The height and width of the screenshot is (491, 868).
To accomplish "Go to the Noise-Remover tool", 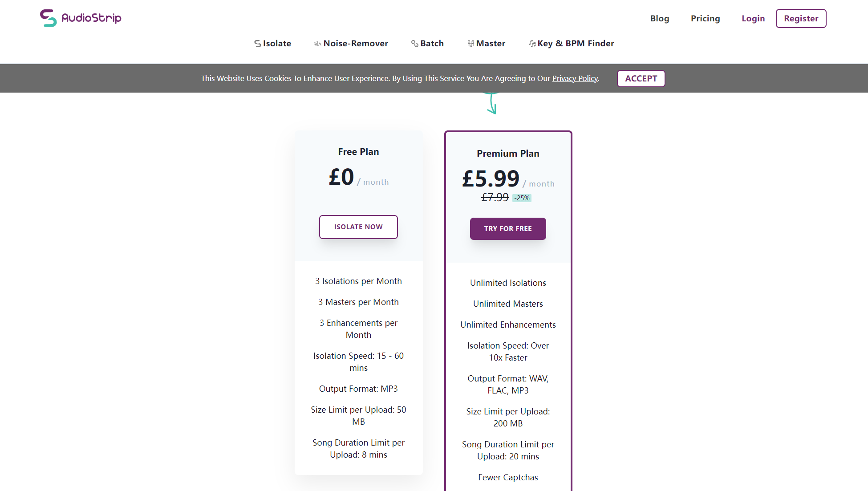I will [x=356, y=44].
